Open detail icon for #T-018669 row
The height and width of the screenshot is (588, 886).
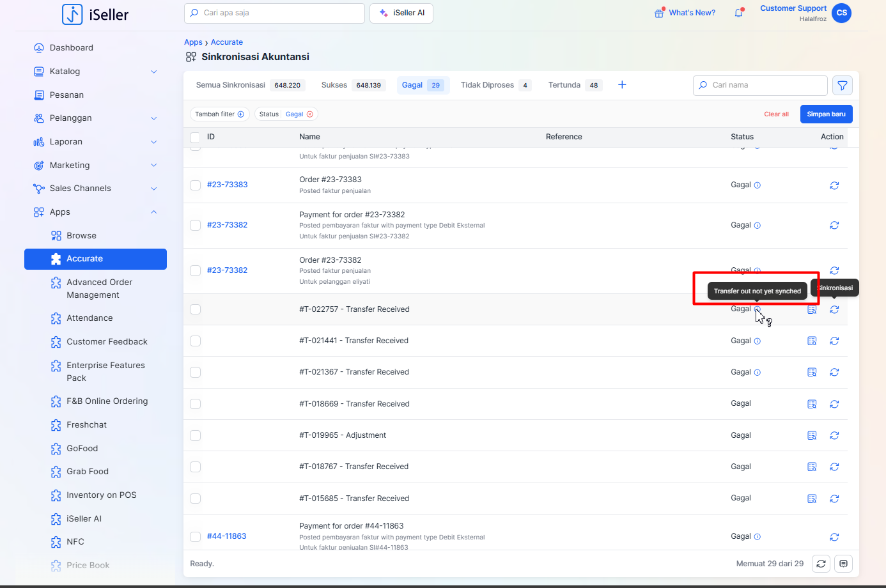[x=812, y=404]
